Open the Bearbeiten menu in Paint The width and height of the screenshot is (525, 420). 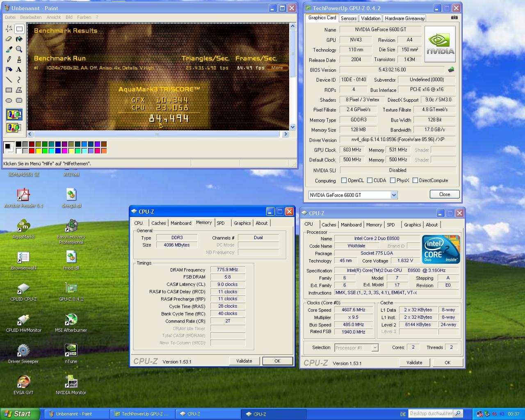(31, 17)
